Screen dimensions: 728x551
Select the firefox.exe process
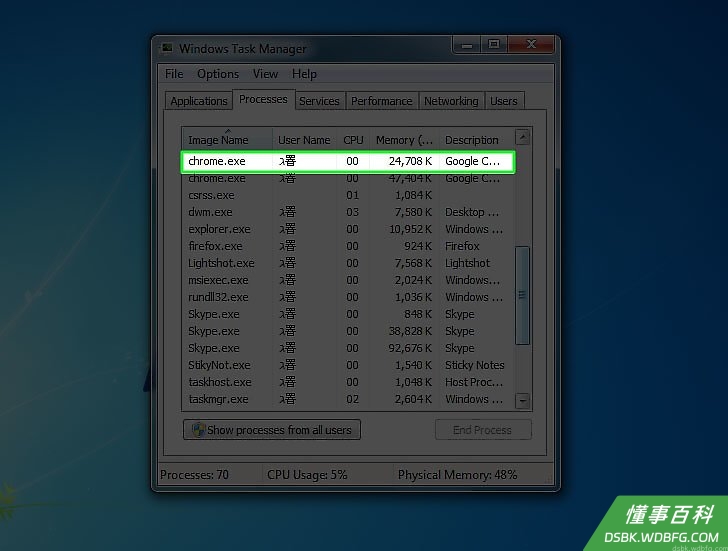click(x=348, y=246)
